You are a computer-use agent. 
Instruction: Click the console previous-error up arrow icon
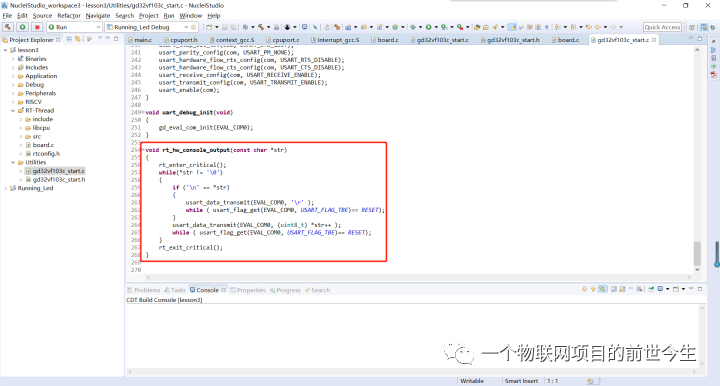(x=593, y=289)
